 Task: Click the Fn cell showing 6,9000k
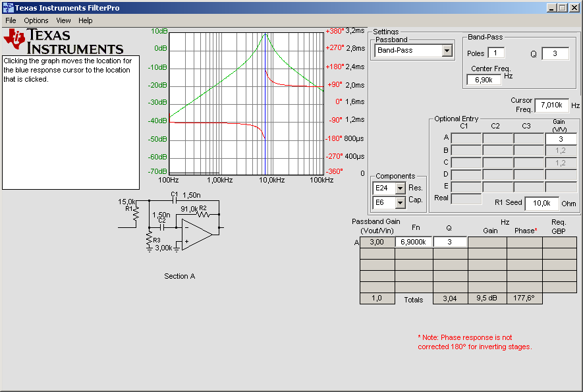414,242
